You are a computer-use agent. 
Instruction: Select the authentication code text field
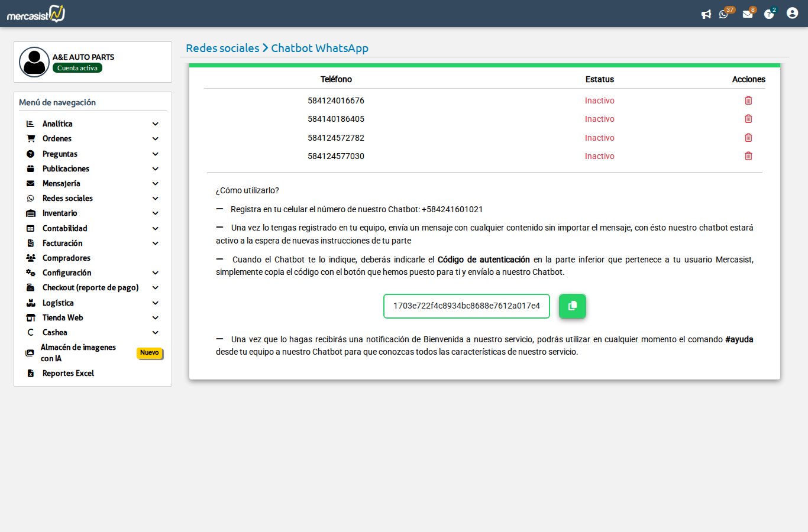466,306
